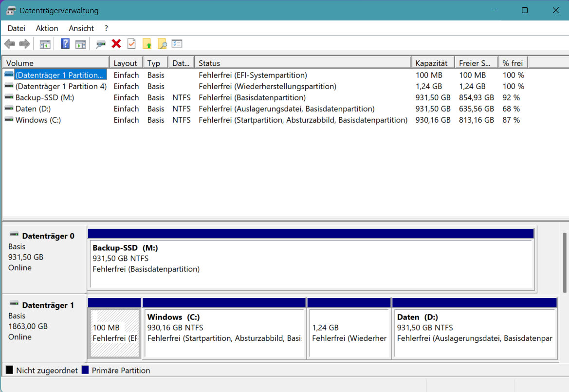The image size is (569, 392).
Task: Minimize the Datenträgerverwaltung window
Action: pyautogui.click(x=494, y=10)
